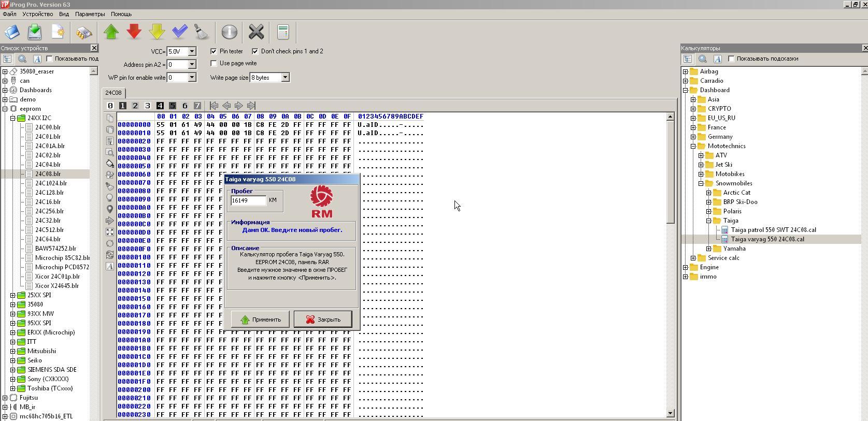The image size is (868, 421).
Task: Click the magnifier icon in device list panel
Action: pos(22,59)
